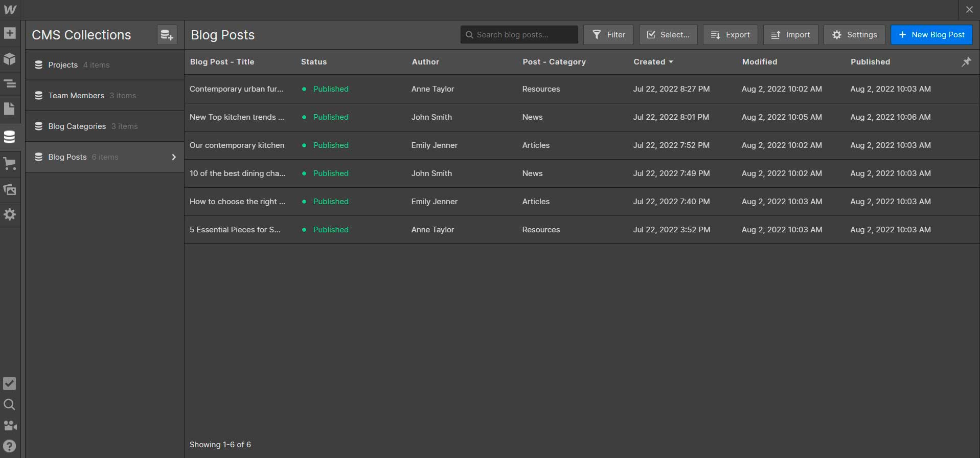The width and height of the screenshot is (980, 458).
Task: Open the Symbols cube panel
Action: click(10, 59)
